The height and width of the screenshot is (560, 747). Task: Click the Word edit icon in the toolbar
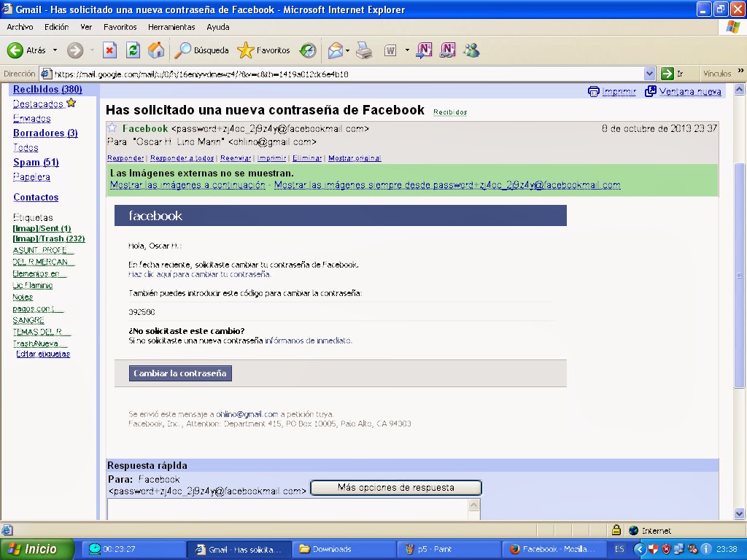390,50
